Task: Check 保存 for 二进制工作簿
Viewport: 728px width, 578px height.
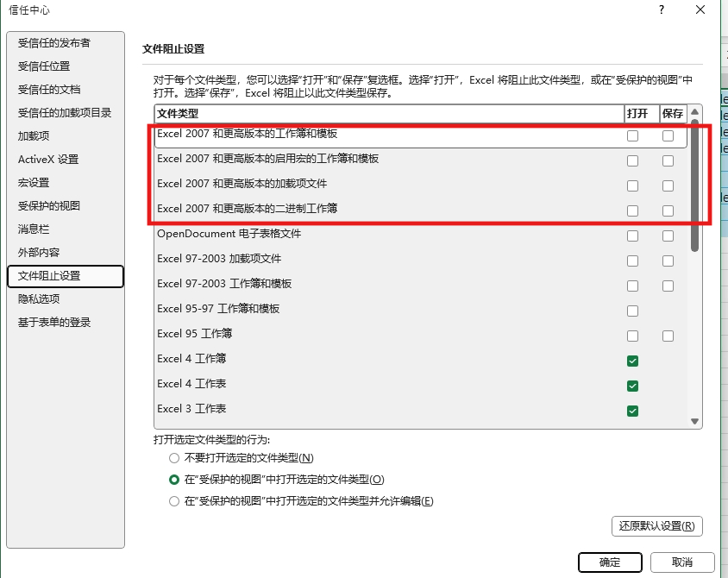Action: click(x=668, y=210)
